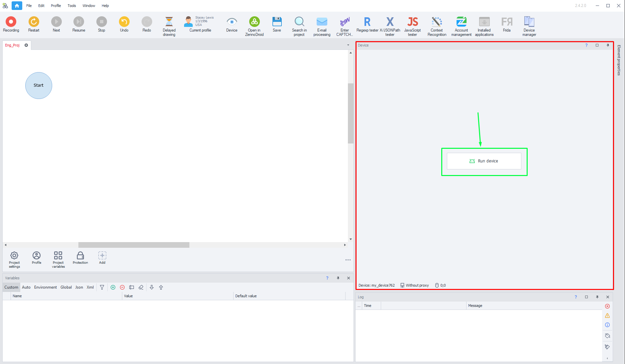Switch to the Environment variables tab

45,287
